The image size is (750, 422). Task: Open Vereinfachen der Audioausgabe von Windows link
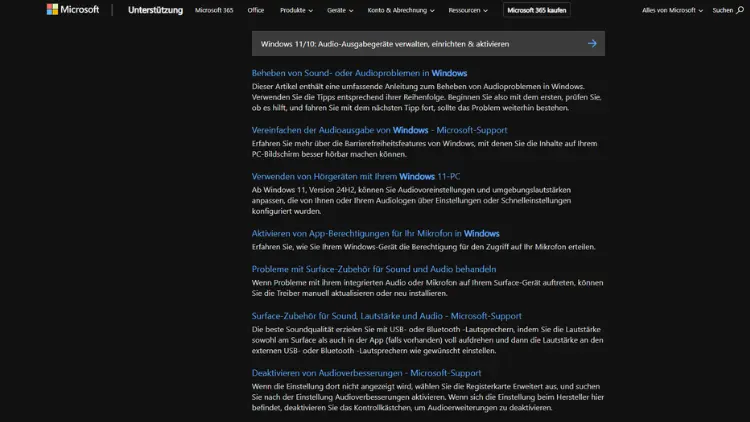tap(379, 130)
